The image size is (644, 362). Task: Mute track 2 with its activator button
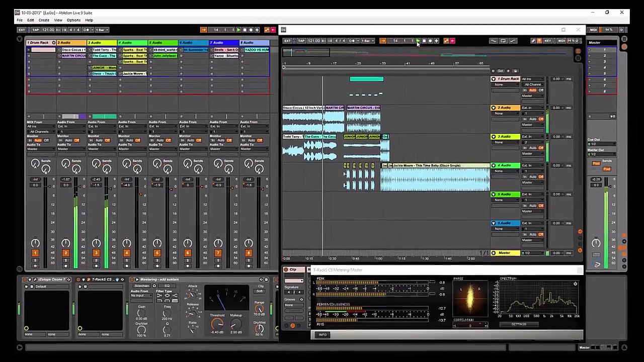[x=65, y=252]
